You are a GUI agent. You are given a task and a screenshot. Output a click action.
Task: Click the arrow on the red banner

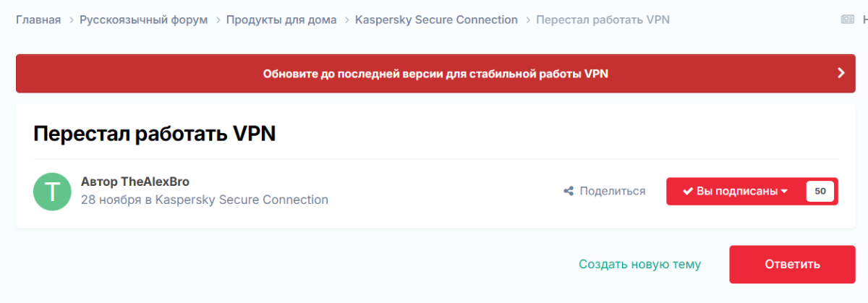(841, 73)
